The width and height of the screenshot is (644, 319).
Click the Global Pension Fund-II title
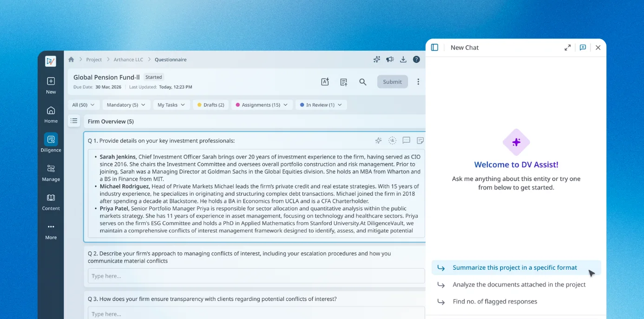pos(106,77)
